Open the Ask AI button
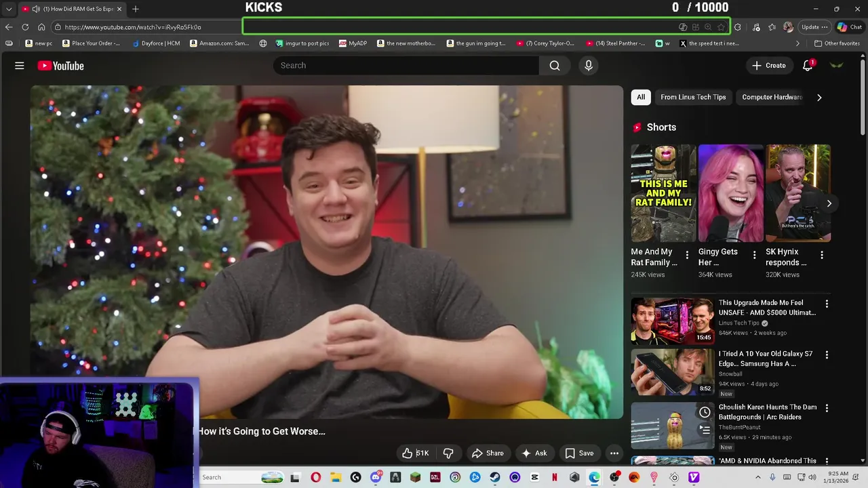 (534, 453)
